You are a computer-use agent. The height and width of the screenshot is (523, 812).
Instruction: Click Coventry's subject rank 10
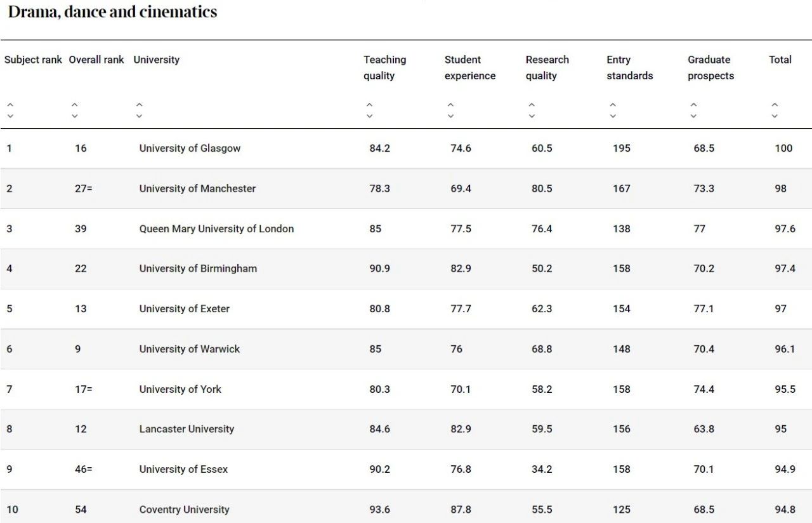point(12,509)
